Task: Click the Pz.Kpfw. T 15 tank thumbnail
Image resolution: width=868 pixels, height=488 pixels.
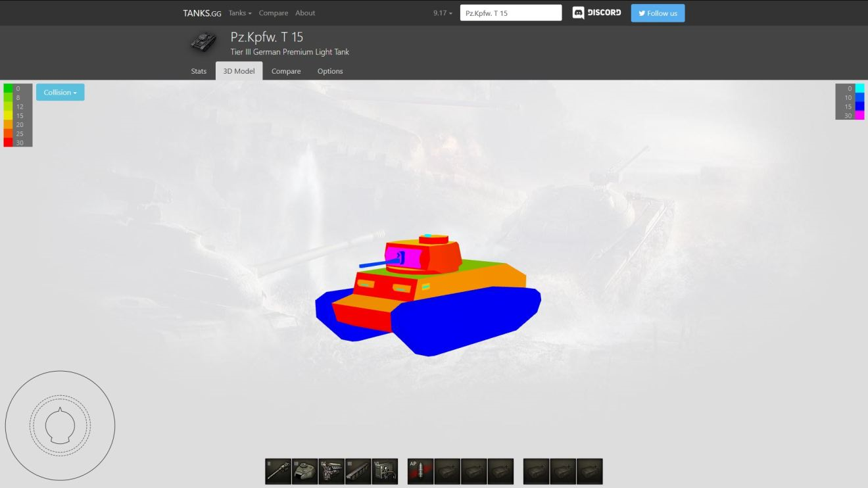Action: coord(203,42)
